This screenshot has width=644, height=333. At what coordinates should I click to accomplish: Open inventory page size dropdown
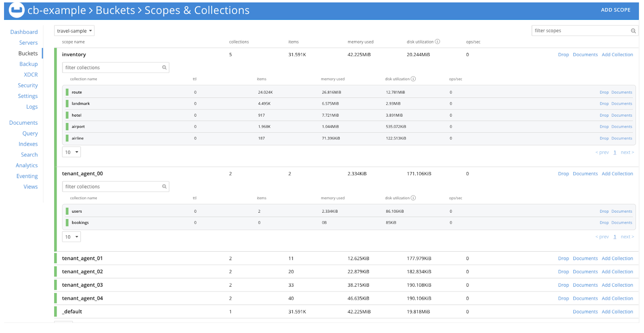[72, 152]
